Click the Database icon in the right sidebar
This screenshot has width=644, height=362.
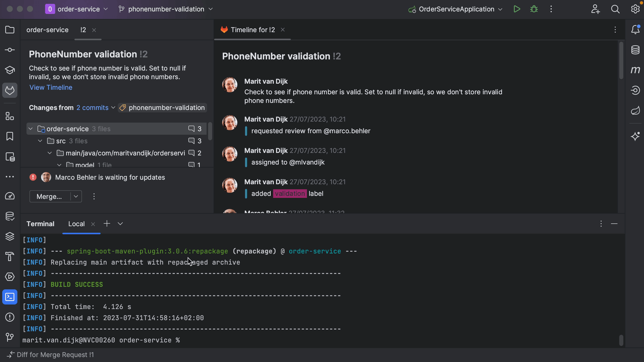(x=635, y=50)
